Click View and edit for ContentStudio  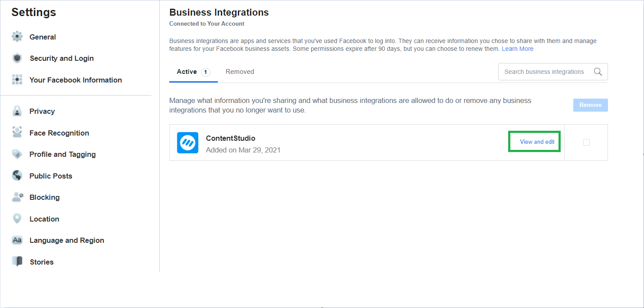click(x=537, y=142)
